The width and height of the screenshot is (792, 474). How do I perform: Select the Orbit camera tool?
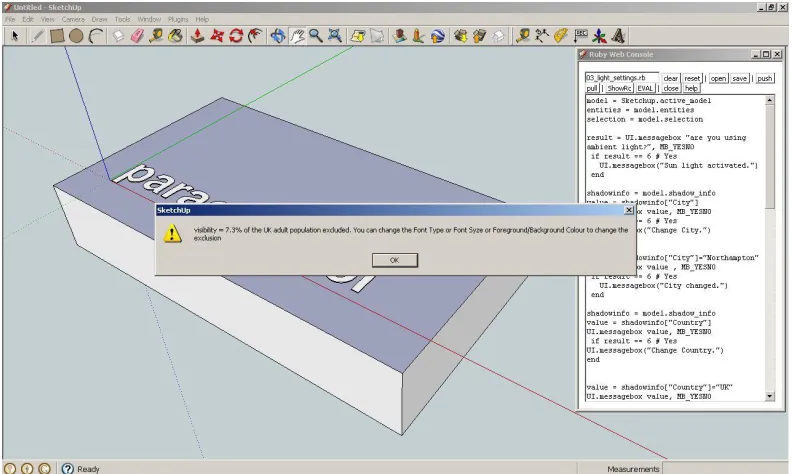[277, 36]
